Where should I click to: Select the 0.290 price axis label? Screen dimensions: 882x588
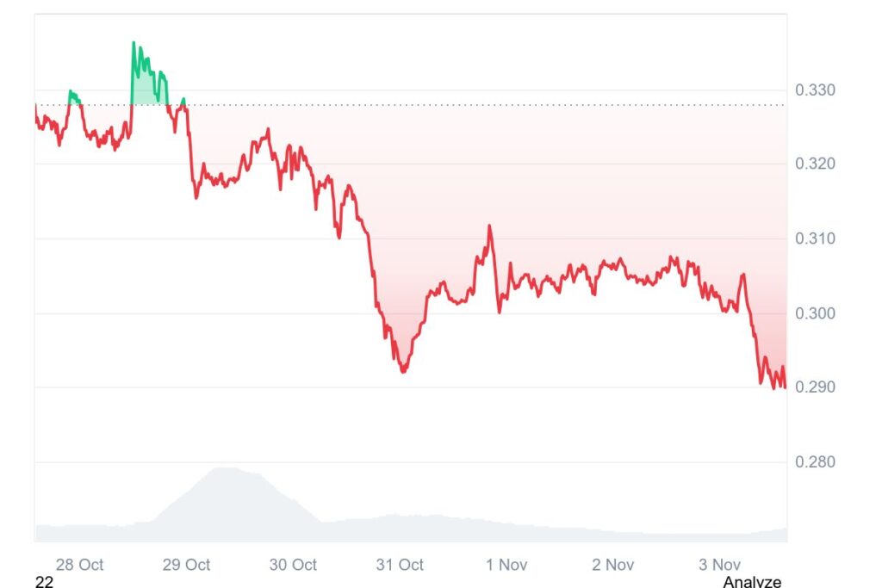pos(813,387)
